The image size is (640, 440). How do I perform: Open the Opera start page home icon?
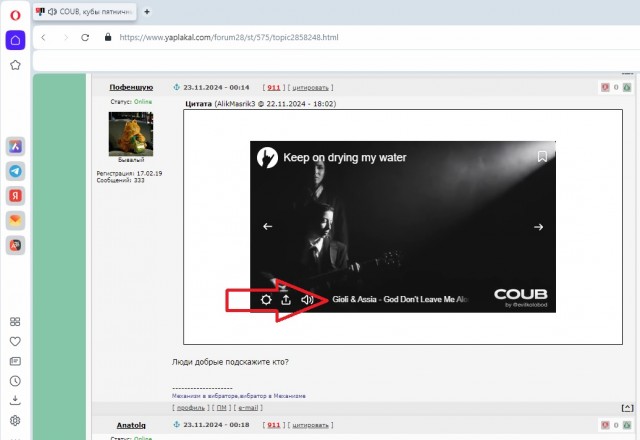[x=15, y=40]
